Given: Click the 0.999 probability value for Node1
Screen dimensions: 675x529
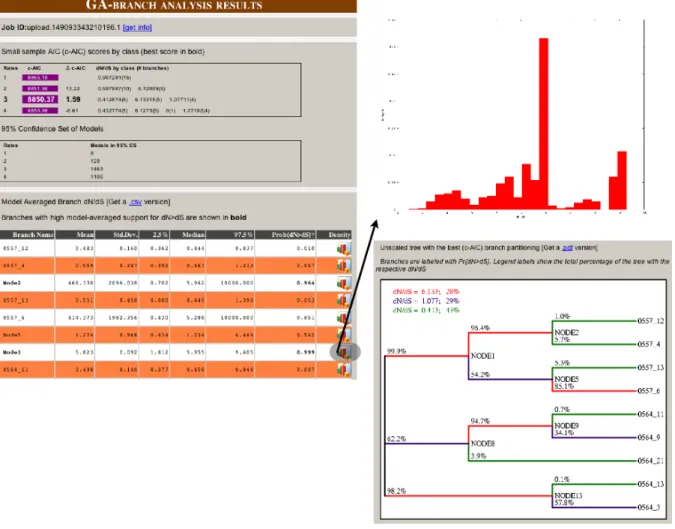Looking at the screenshot, I should tap(305, 353).
